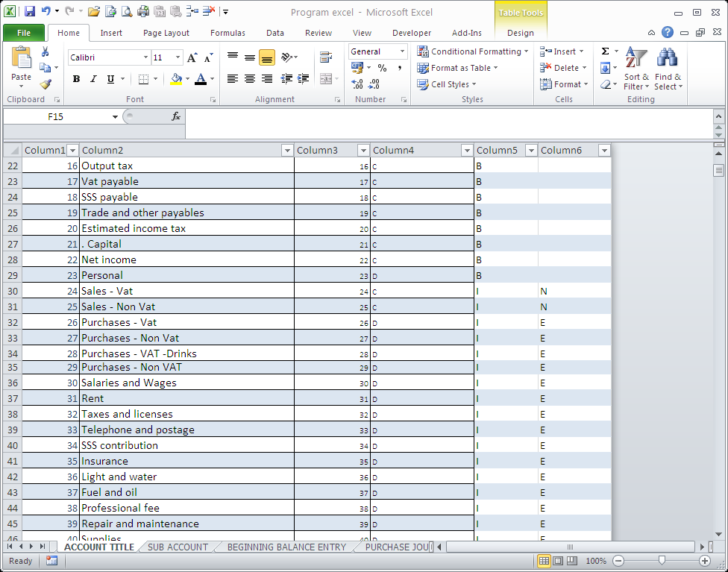Click the zoom in control on status bar
Screen dimensions: 728x572
(x=705, y=560)
